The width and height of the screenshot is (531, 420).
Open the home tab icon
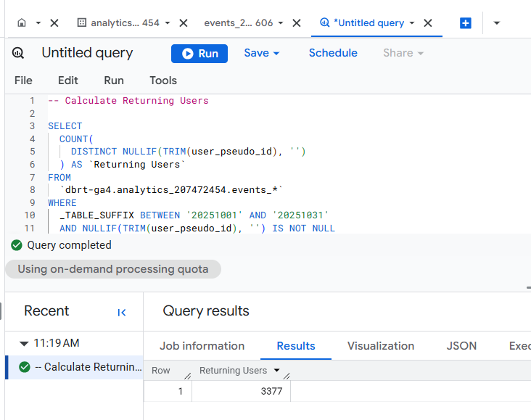point(22,22)
